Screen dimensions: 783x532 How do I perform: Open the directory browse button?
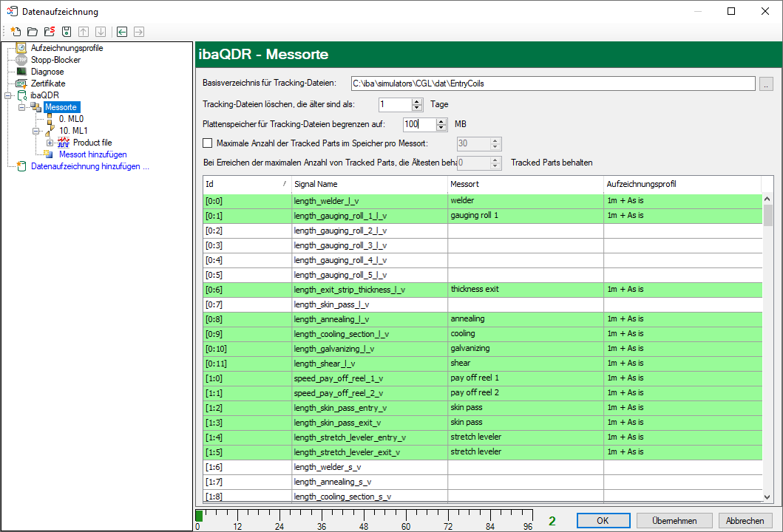766,83
